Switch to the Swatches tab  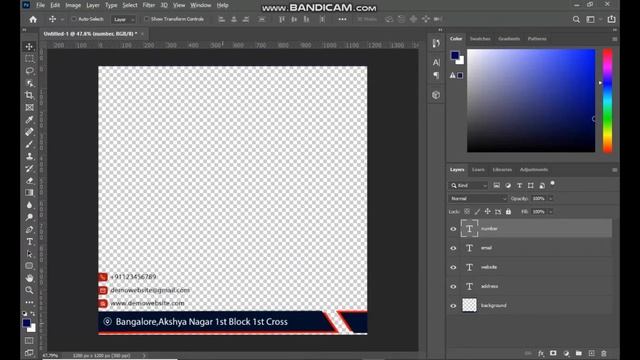point(480,39)
